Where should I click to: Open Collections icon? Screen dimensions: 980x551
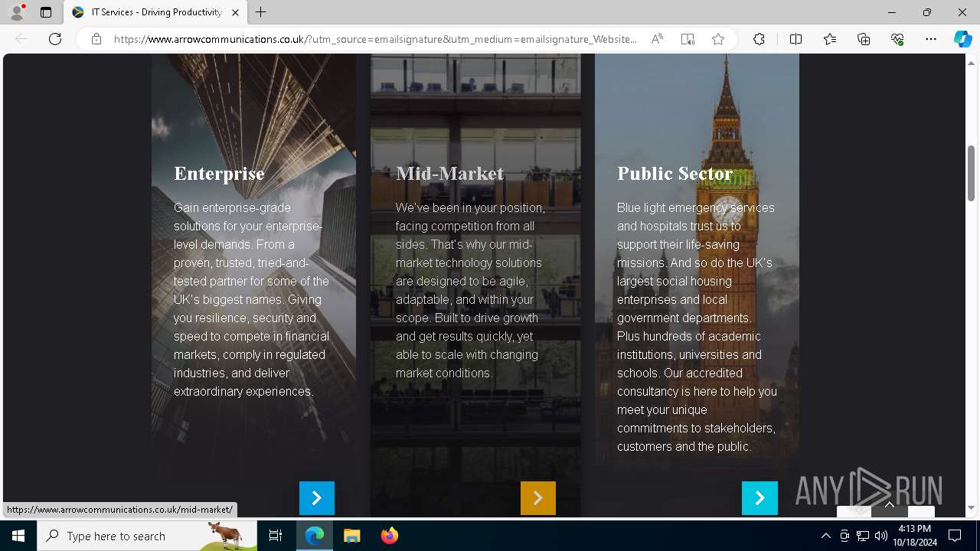point(864,39)
